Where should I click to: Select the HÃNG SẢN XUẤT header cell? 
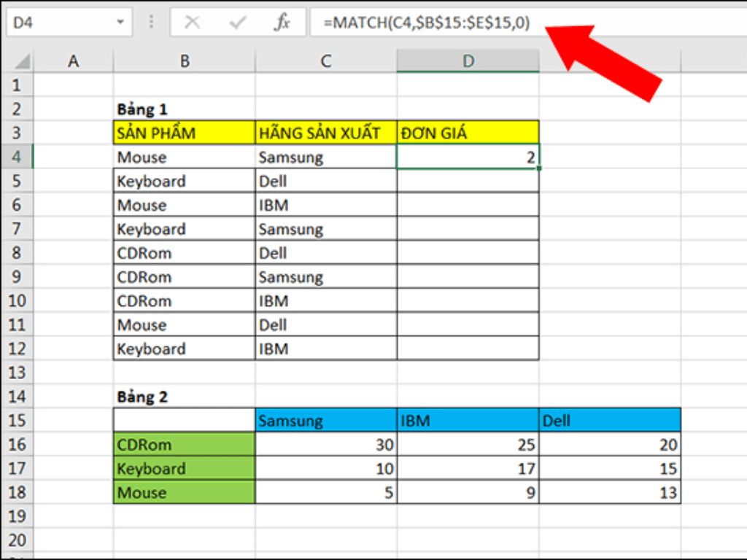(x=326, y=133)
